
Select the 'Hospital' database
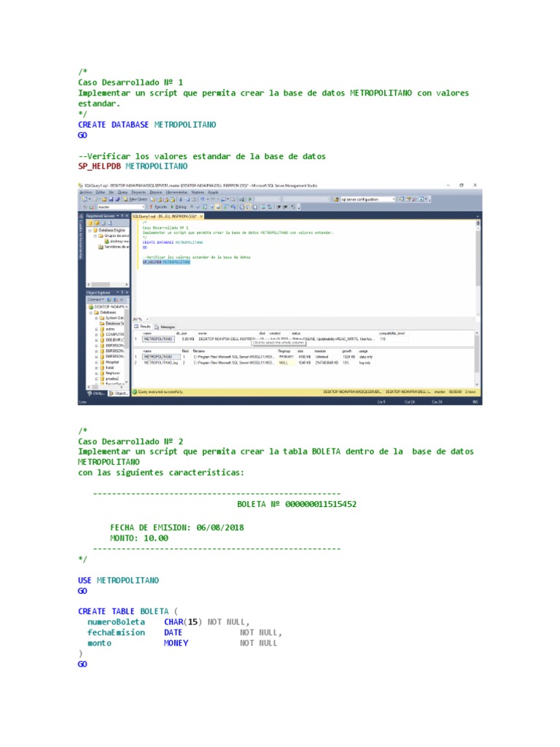click(112, 362)
